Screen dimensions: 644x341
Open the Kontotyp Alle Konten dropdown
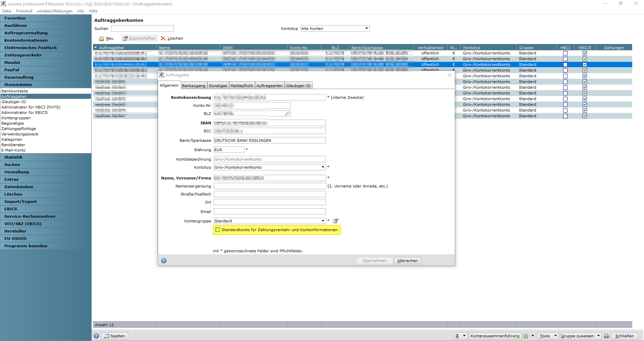pos(366,29)
